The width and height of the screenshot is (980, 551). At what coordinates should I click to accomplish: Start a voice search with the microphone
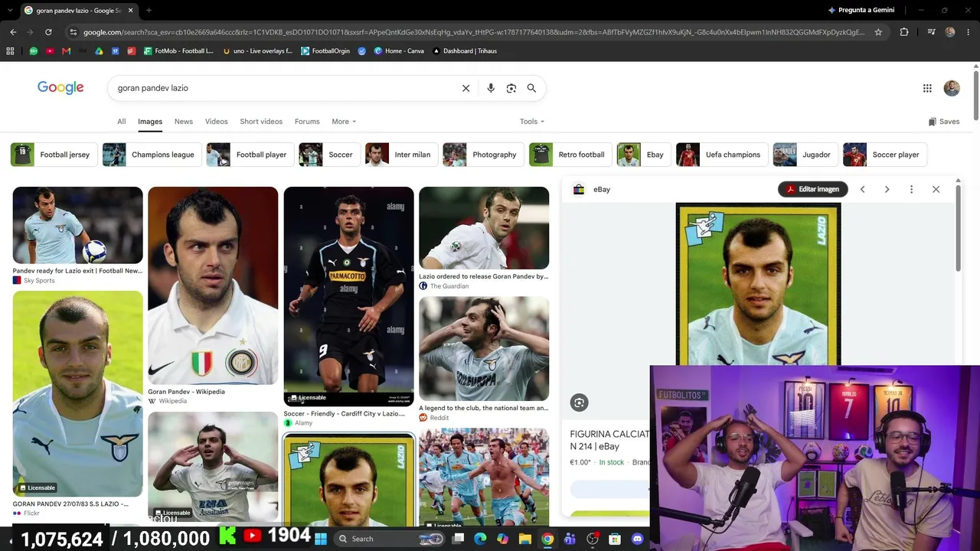pyautogui.click(x=491, y=88)
